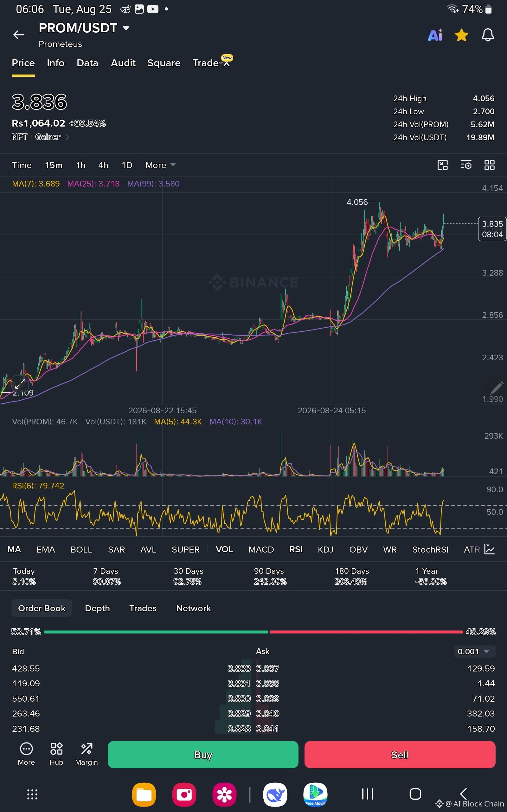Open the AI analysis icon

pos(435,35)
